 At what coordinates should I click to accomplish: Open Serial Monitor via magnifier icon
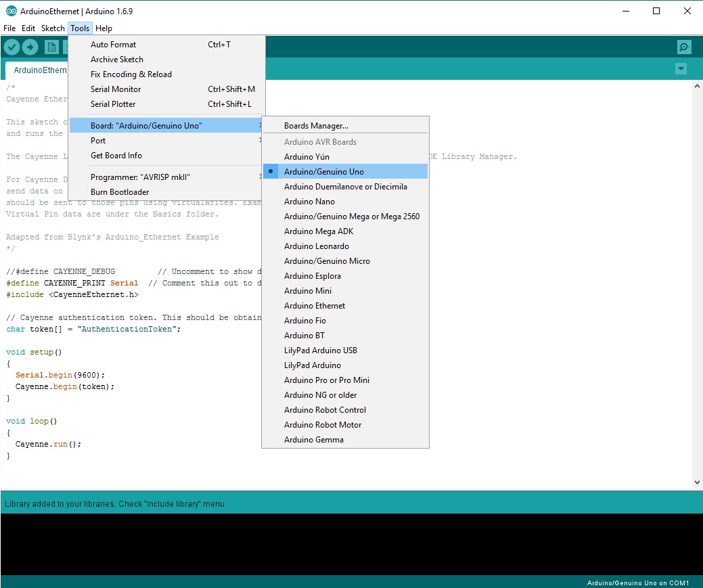(683, 47)
